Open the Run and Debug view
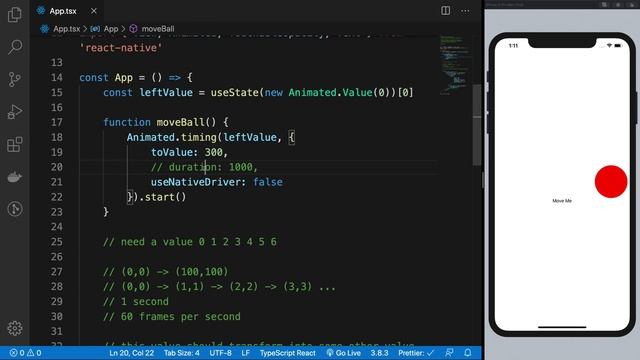Viewport: 640px width, 360px height. click(x=15, y=112)
